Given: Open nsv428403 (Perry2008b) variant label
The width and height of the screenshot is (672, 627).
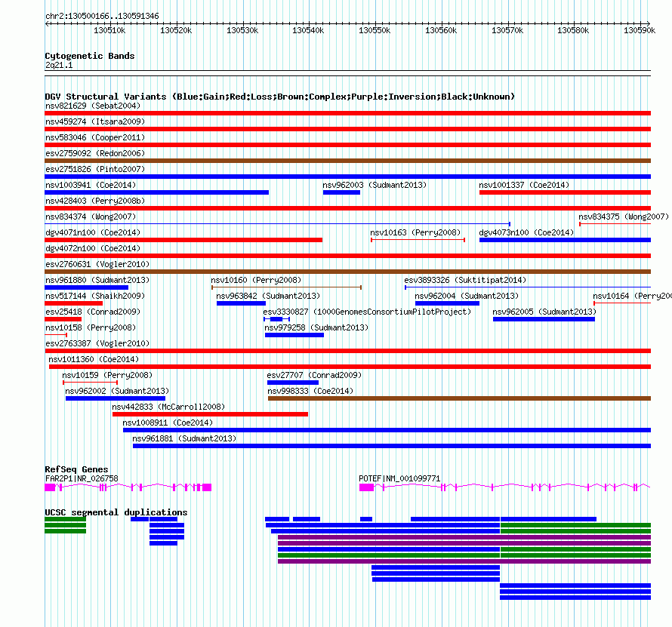Looking at the screenshot, I should click(95, 201).
